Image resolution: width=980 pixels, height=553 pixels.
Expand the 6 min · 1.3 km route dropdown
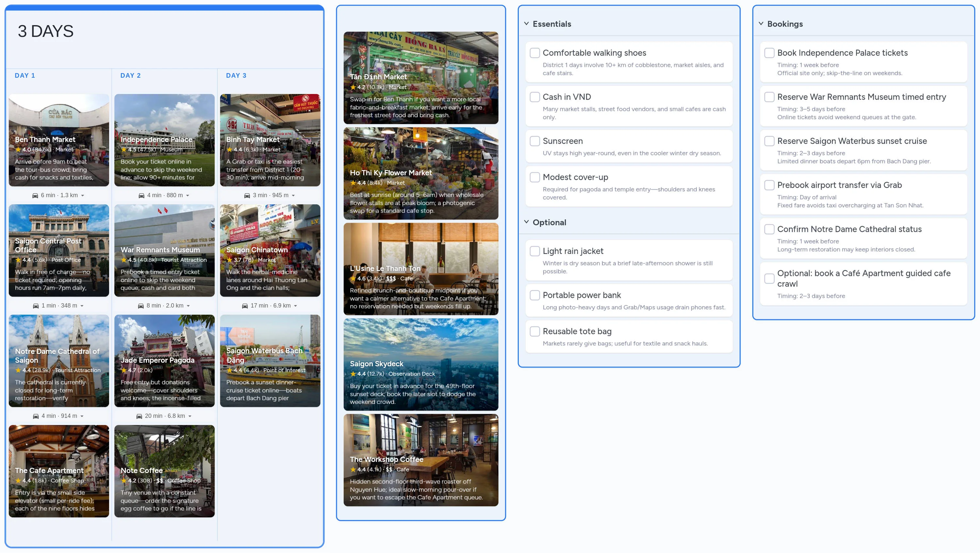click(83, 196)
